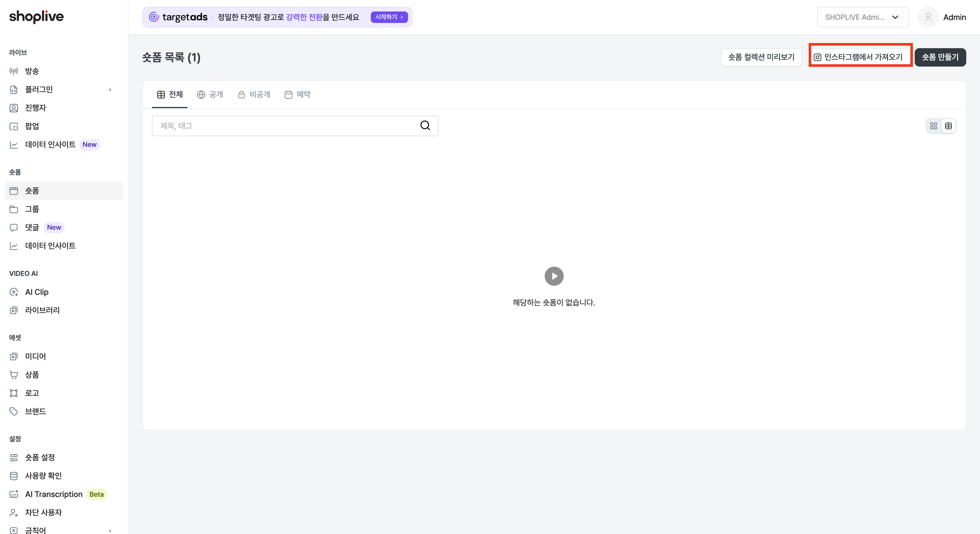The width and height of the screenshot is (980, 534).
Task: Open 차단 사용자 blocked users
Action: (64, 513)
